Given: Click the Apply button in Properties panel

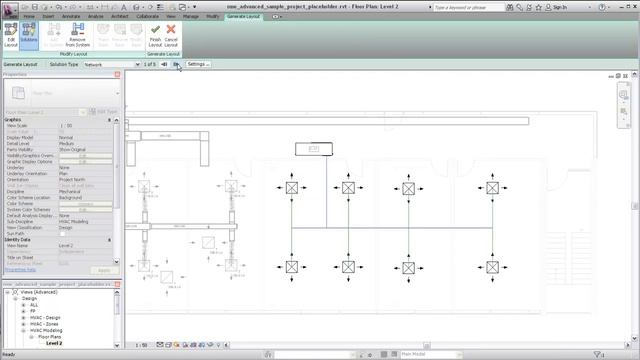Looking at the screenshot, I should click(104, 270).
